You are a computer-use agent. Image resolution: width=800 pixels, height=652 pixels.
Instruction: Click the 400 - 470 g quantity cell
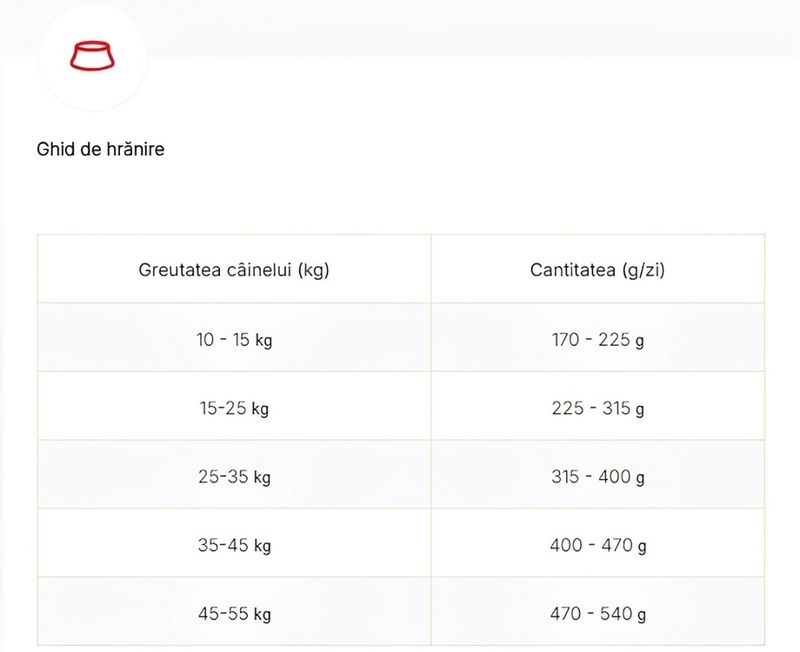point(597,543)
